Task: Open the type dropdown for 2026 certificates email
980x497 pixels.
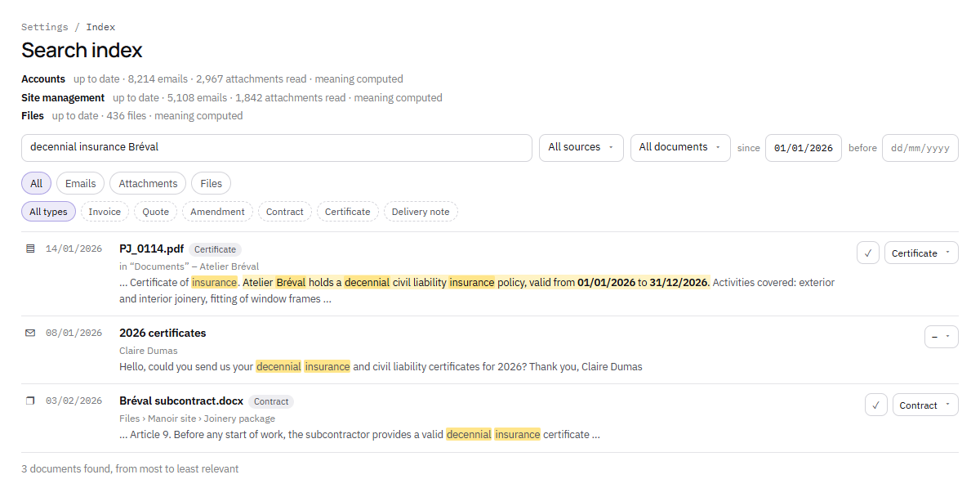Action: point(941,337)
